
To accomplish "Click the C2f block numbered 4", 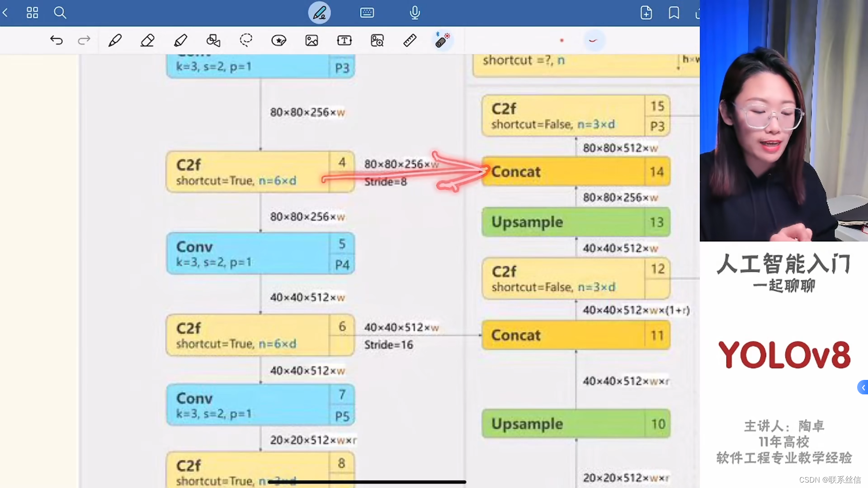I will pos(260,172).
